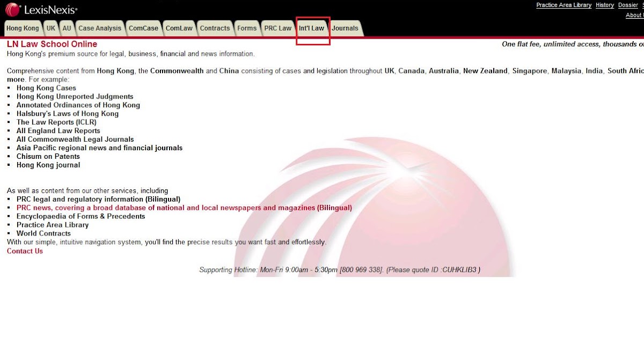
Task: Switch to the ComLaw tab
Action: pyautogui.click(x=179, y=28)
